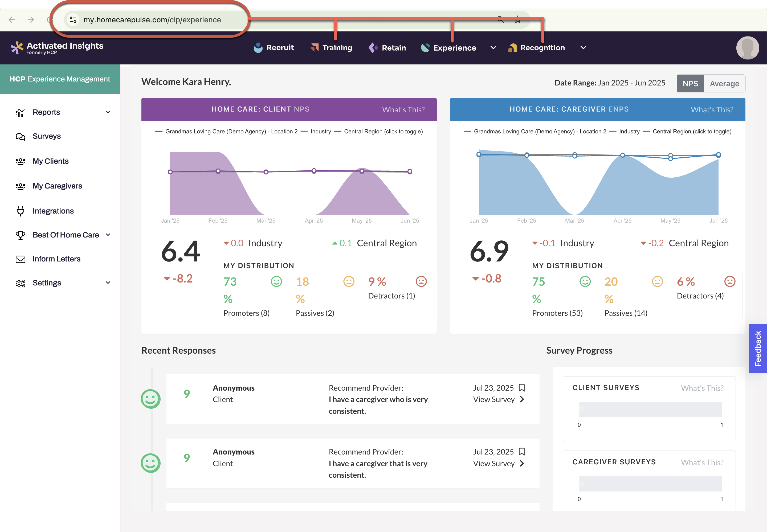The width and height of the screenshot is (767, 532).
Task: Go to Inform Letters in the sidebar
Action: [56, 259]
